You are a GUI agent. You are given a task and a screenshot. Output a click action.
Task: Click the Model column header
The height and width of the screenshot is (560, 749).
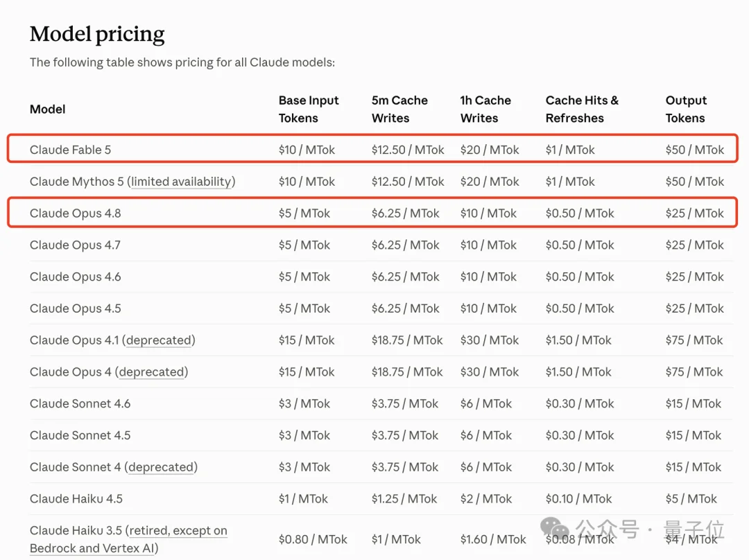(x=47, y=110)
